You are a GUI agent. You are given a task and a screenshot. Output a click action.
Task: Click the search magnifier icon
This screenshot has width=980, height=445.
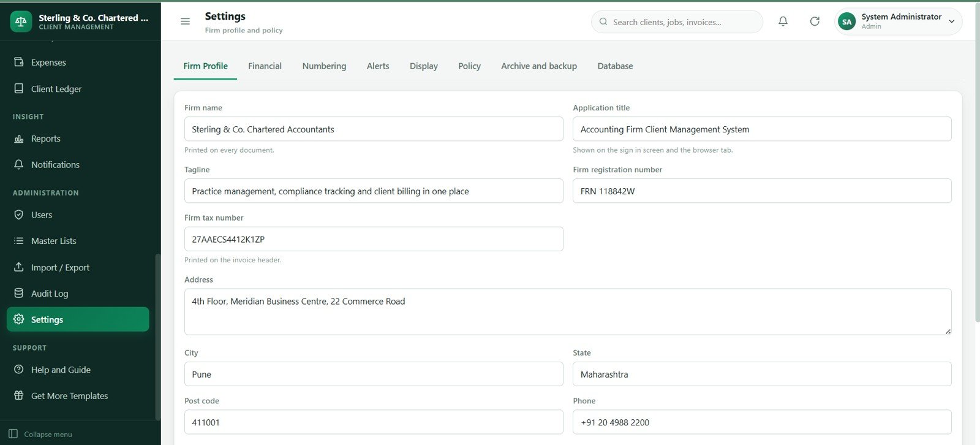[603, 21]
